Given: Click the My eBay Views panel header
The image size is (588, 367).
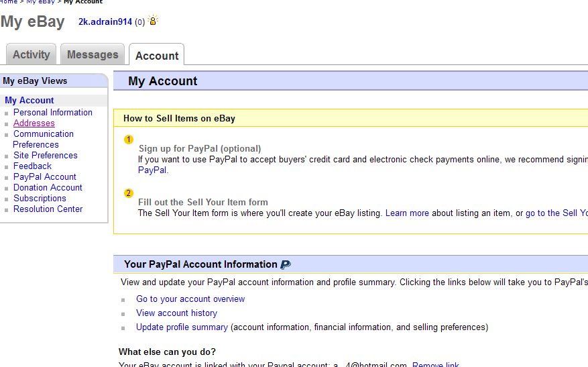Looking at the screenshot, I should point(35,81).
